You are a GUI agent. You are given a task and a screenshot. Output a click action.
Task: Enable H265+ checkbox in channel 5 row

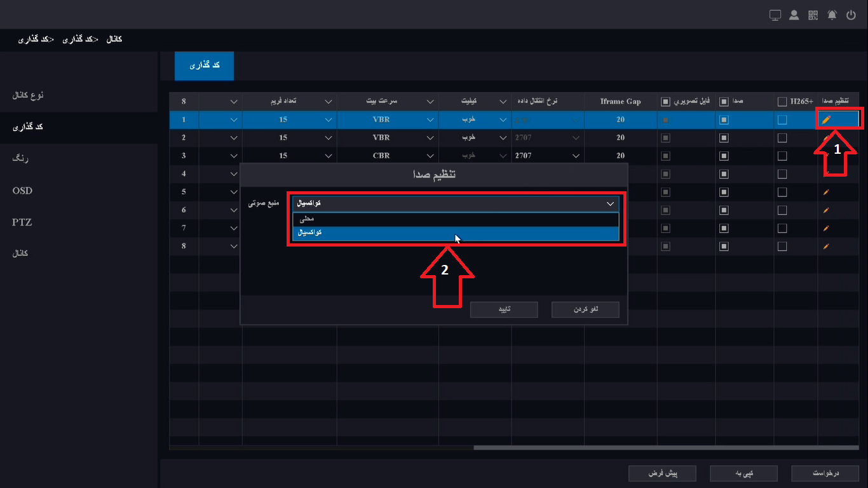(782, 192)
